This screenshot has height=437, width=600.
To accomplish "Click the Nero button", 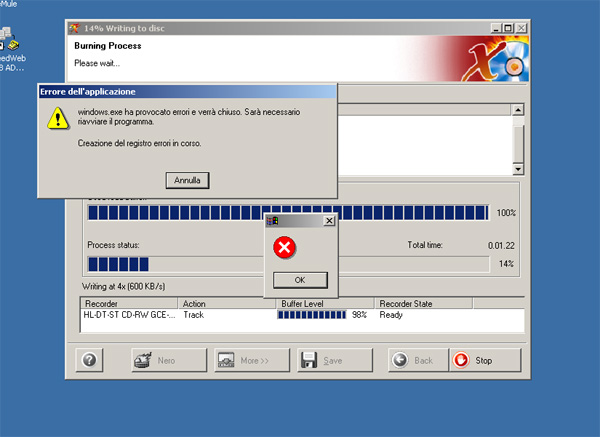I will click(169, 360).
